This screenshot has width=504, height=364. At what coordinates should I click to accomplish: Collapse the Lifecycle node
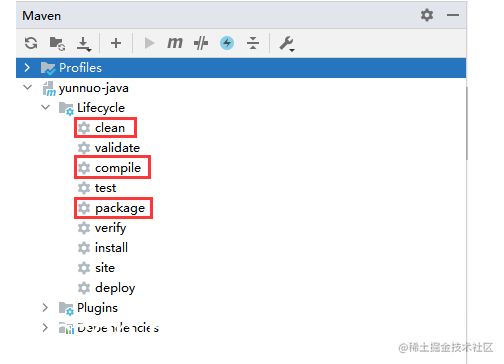coord(45,107)
